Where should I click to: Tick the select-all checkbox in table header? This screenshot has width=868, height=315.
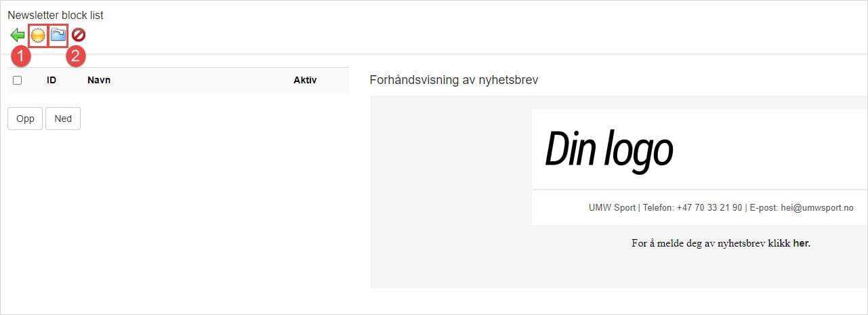[18, 80]
